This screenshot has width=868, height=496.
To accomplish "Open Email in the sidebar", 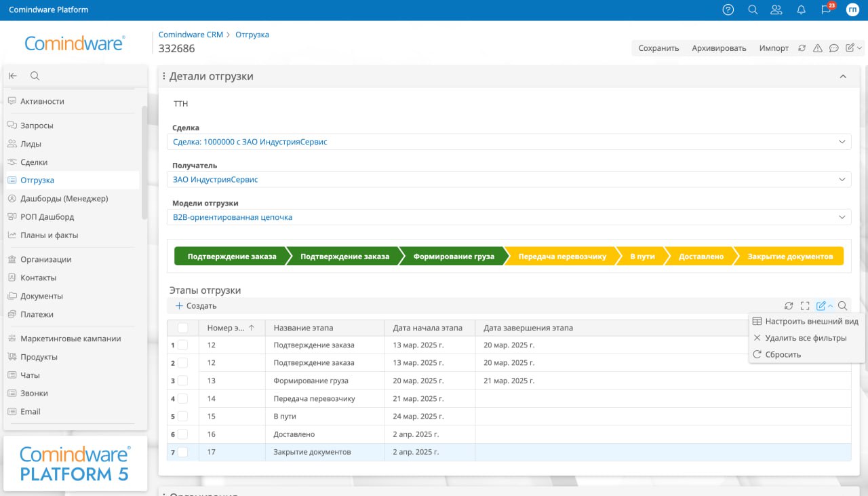I will click(x=31, y=411).
